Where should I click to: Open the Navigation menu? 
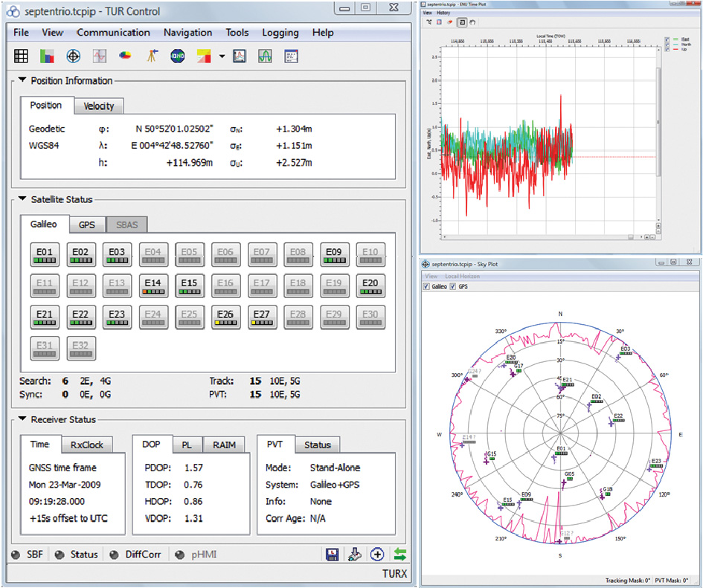click(187, 33)
